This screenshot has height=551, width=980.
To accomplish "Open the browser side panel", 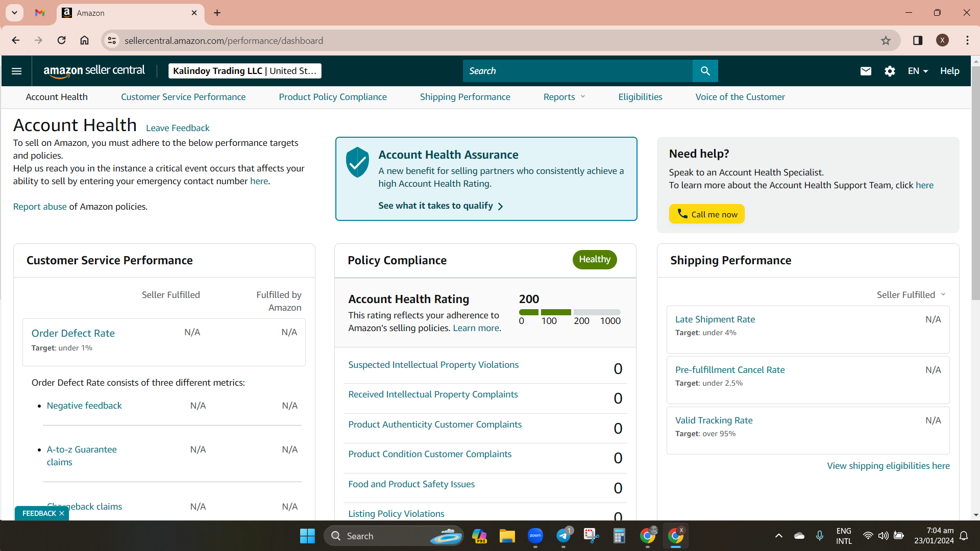I will click(918, 40).
